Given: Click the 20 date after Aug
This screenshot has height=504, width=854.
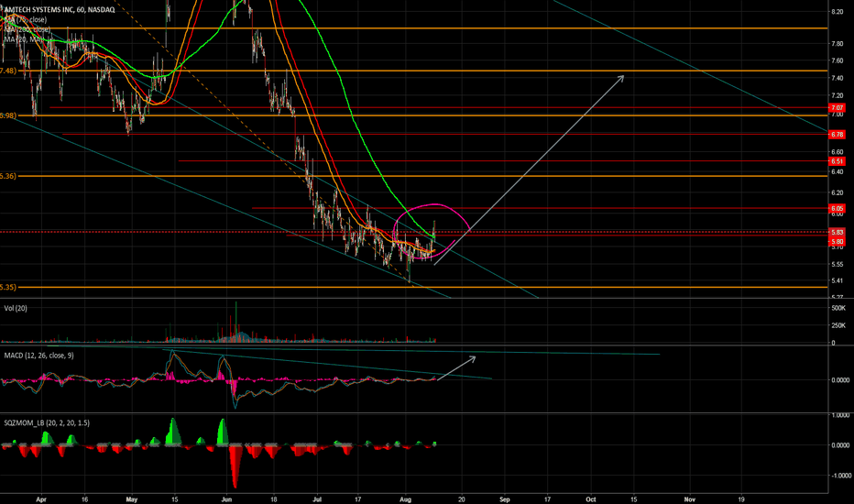Looking at the screenshot, I should tap(462, 499).
